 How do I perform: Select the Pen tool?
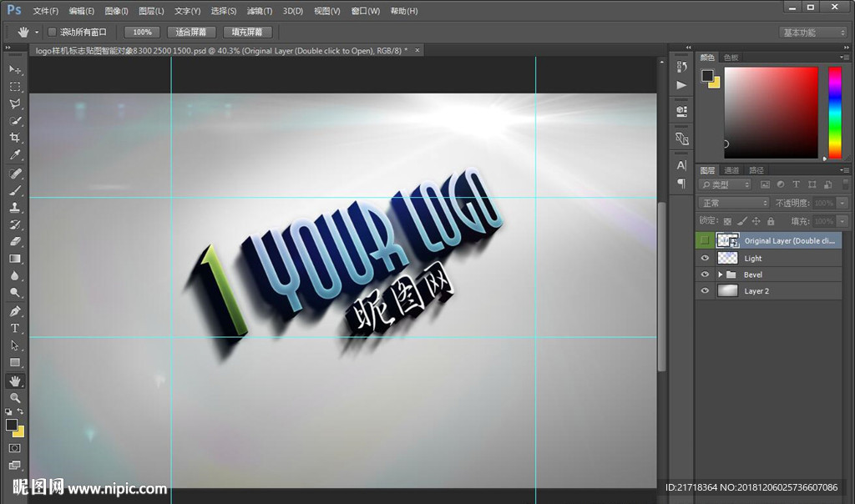(x=15, y=311)
